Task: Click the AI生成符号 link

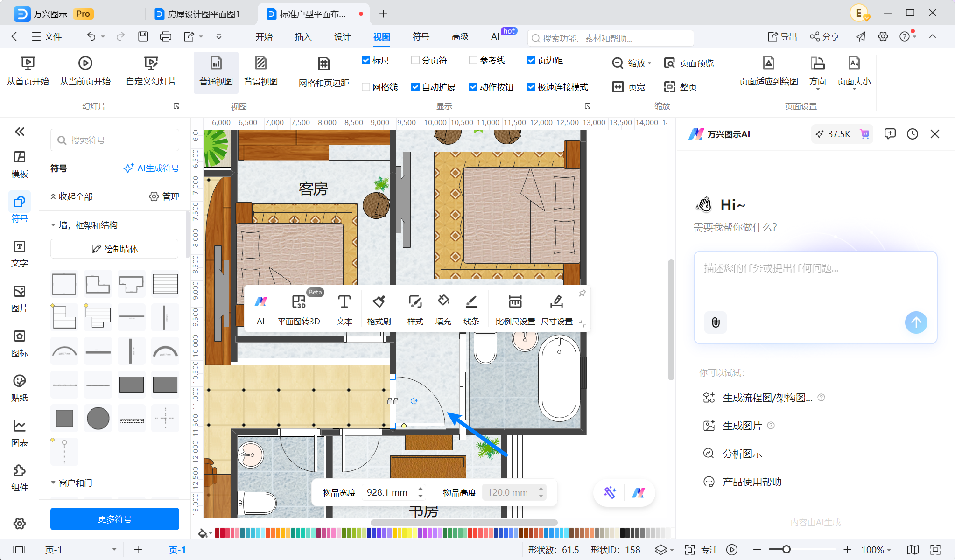Action: click(x=151, y=168)
